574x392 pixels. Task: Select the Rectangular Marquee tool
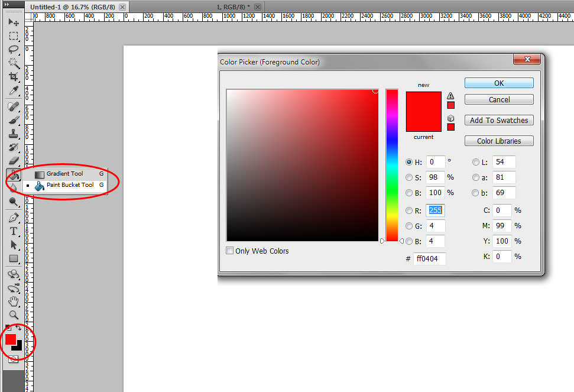[13, 36]
